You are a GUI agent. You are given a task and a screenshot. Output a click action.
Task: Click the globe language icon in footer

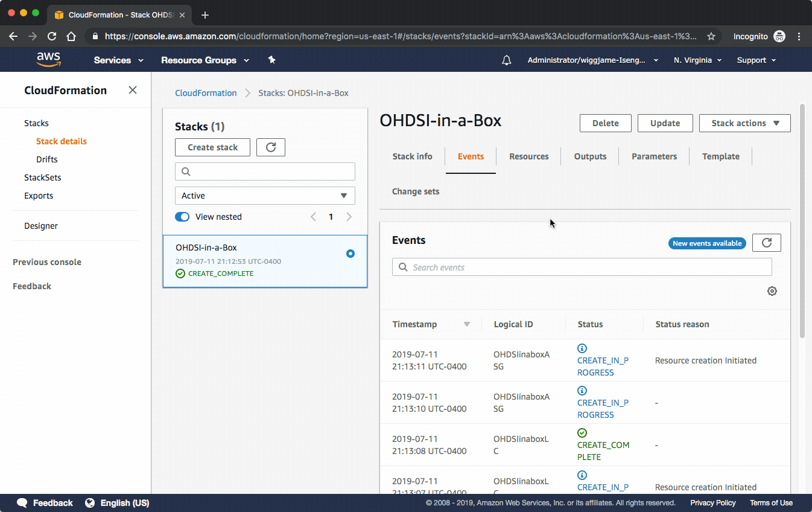[x=90, y=503]
